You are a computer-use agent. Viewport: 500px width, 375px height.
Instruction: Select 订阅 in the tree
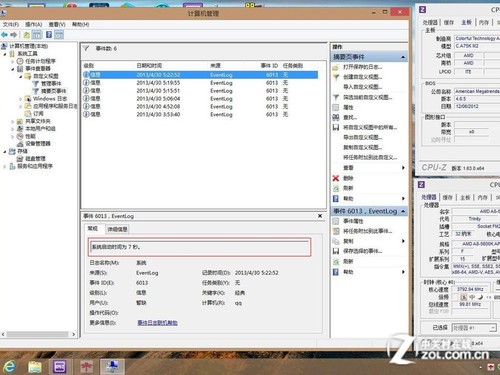click(x=38, y=113)
